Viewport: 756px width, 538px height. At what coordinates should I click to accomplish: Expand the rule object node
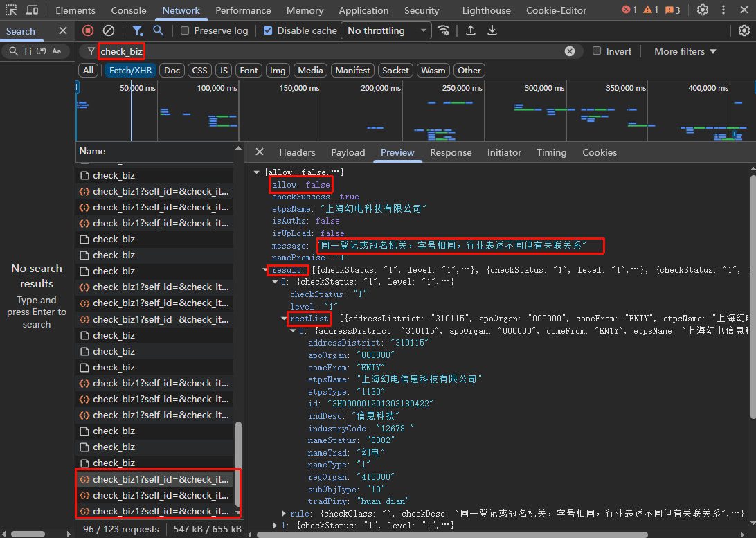pos(284,514)
